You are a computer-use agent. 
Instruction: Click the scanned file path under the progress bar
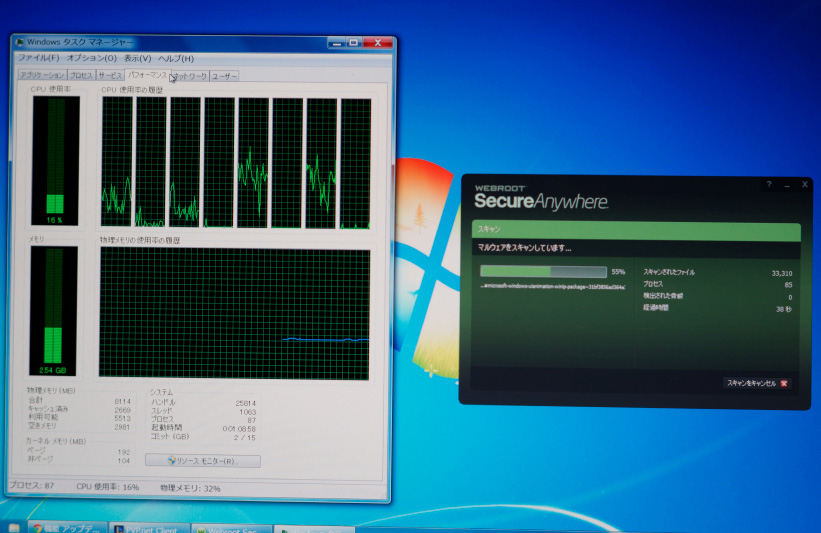click(x=552, y=286)
